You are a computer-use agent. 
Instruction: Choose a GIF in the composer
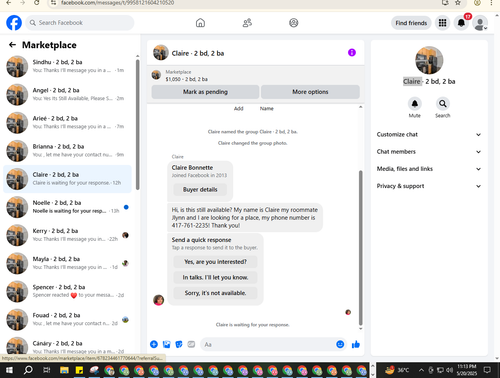pyautogui.click(x=191, y=344)
